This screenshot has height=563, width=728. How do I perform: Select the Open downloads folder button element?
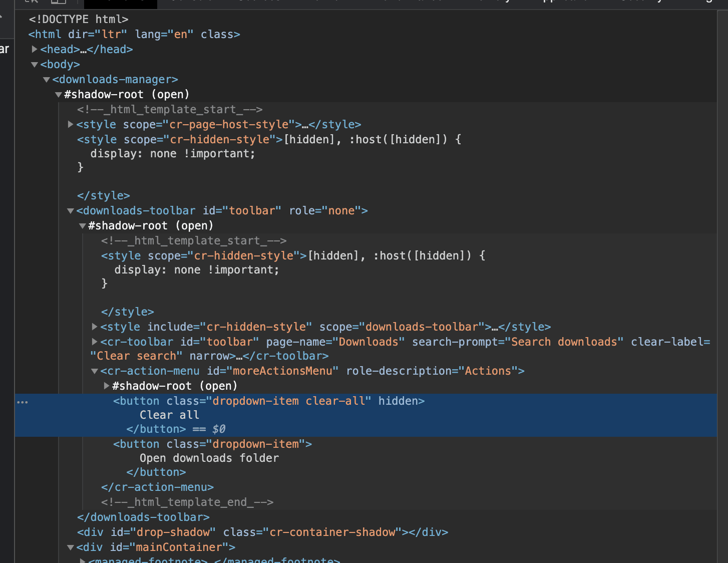pyautogui.click(x=210, y=444)
